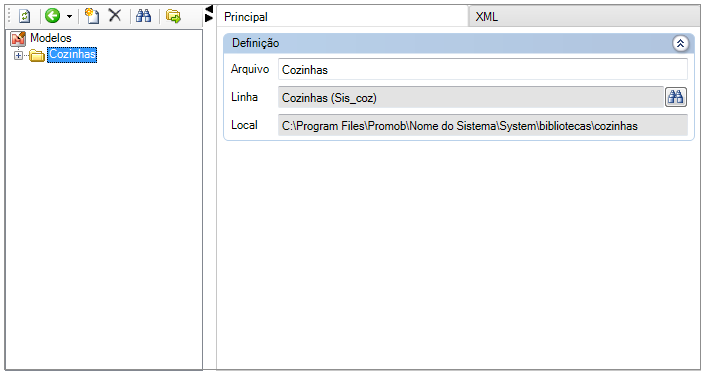Viewport: 706px width, 374px height.
Task: Open the dropdown arrow beside the green back button
Action: pos(69,17)
